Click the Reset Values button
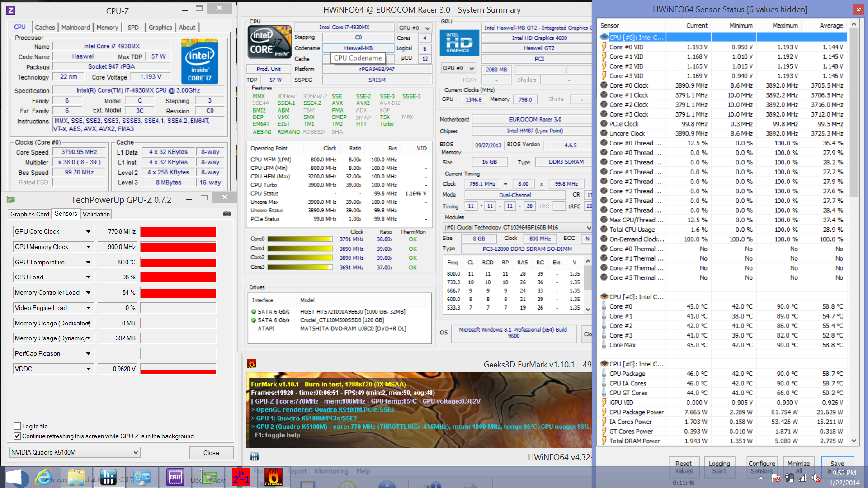Viewport: 868px width, 488px height. click(x=684, y=467)
